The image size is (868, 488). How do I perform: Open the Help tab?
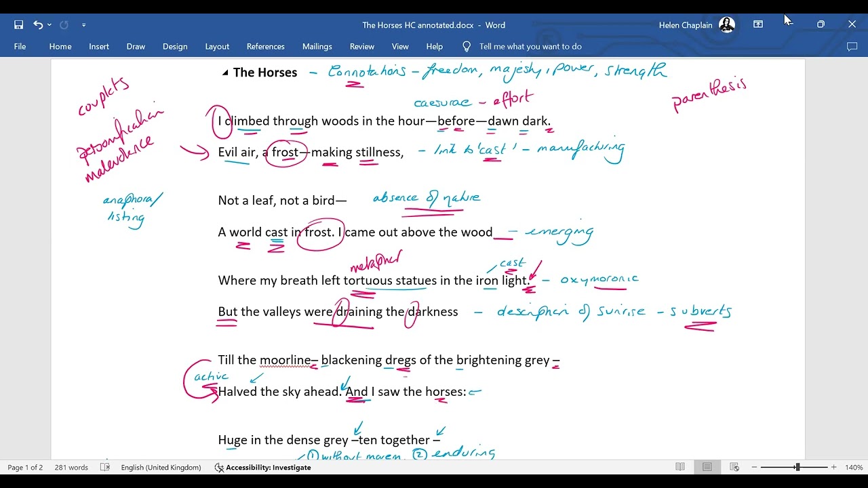435,47
